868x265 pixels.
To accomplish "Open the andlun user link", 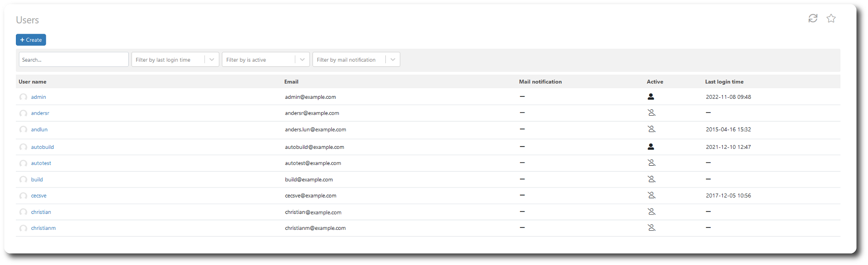I will point(39,130).
